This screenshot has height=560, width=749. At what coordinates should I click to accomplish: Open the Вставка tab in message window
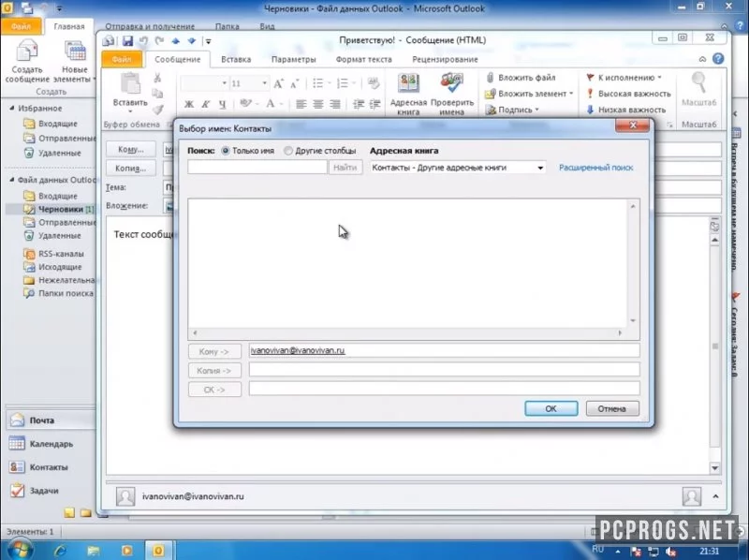236,59
